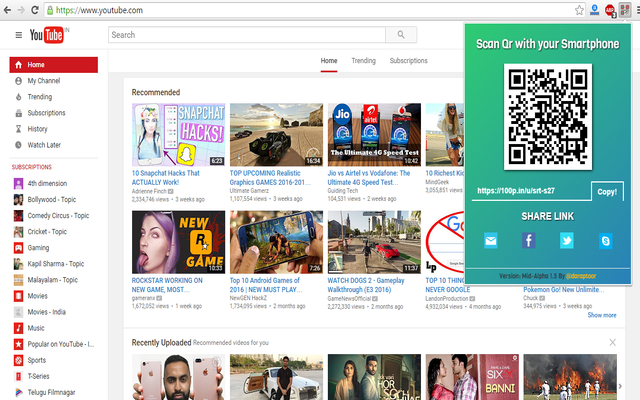Open the GameNewsOfficial channel link
Screen dimensions: 640x400
[349, 298]
